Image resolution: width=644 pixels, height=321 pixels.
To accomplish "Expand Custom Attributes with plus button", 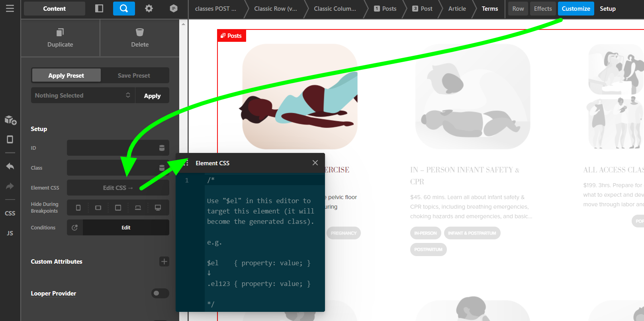I will click(x=164, y=262).
